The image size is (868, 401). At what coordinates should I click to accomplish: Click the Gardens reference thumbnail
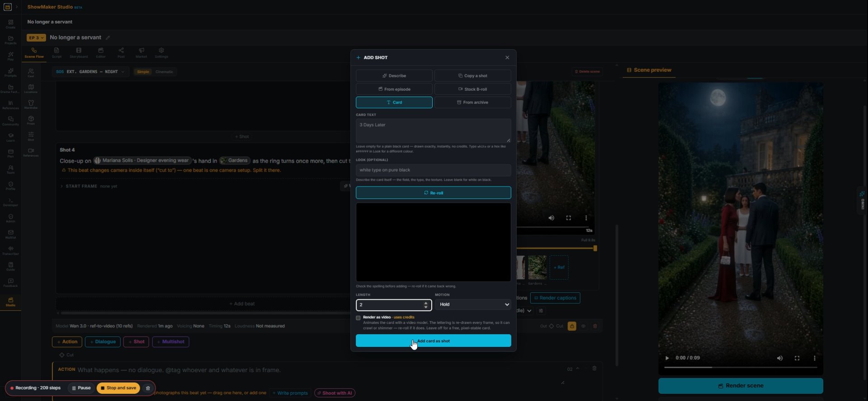[x=537, y=267]
